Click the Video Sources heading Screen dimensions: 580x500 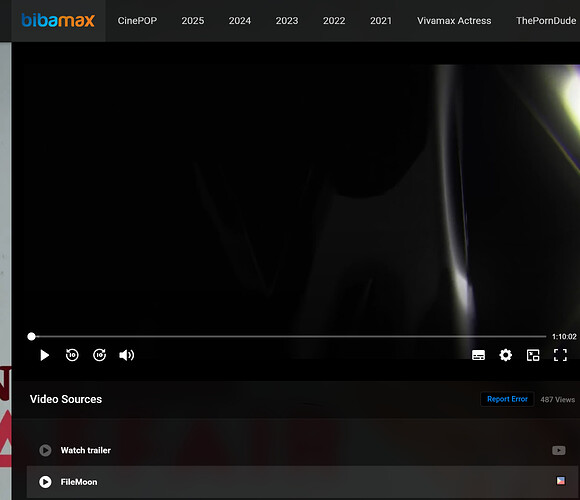point(66,399)
